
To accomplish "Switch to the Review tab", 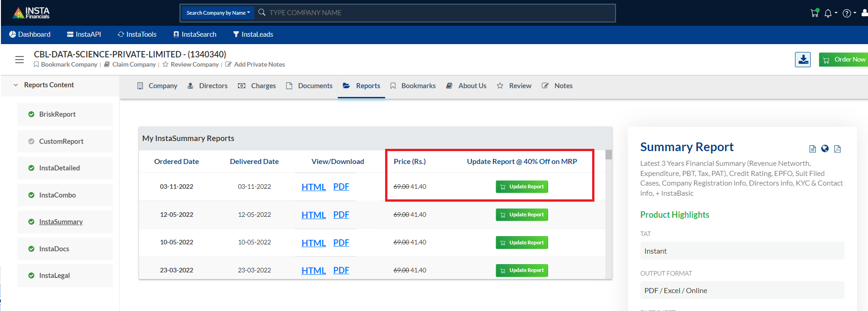I will click(514, 86).
